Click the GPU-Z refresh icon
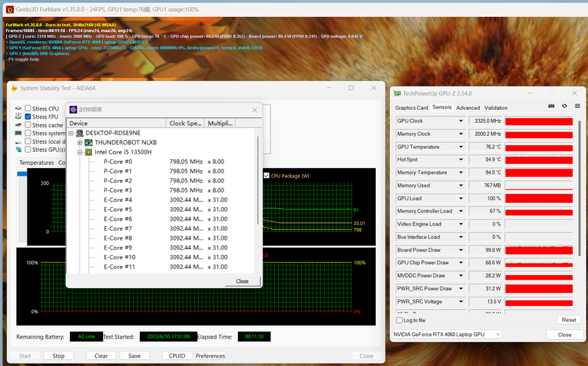Image resolution: width=588 pixels, height=366 pixels. pyautogui.click(x=564, y=106)
